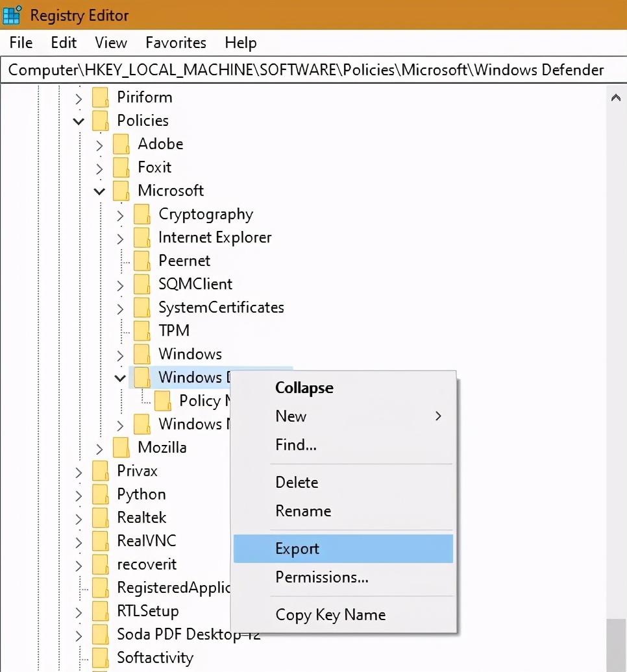Open the Favorites menu

[x=175, y=43]
